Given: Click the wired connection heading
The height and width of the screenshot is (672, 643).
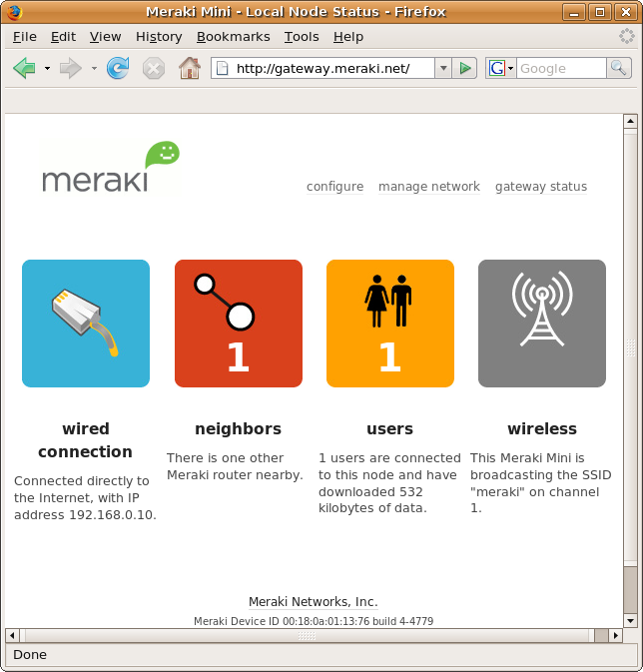Looking at the screenshot, I should pyautogui.click(x=86, y=440).
